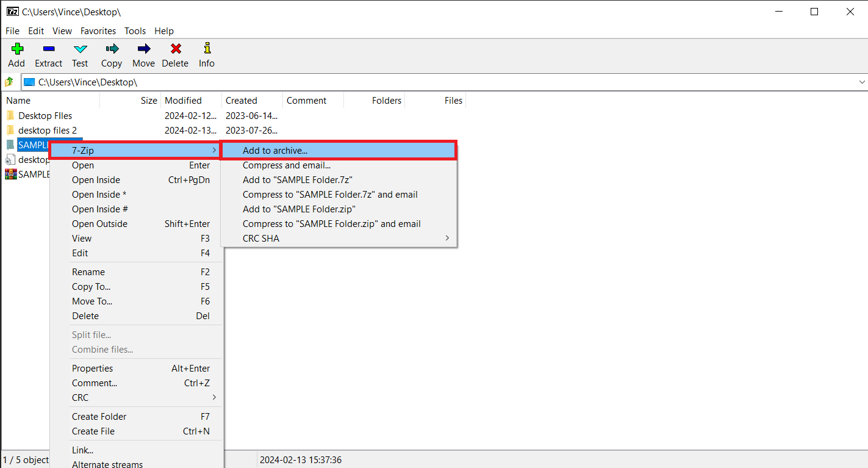The height and width of the screenshot is (468, 868).
Task: Sort by the Created column header
Action: [x=252, y=101]
